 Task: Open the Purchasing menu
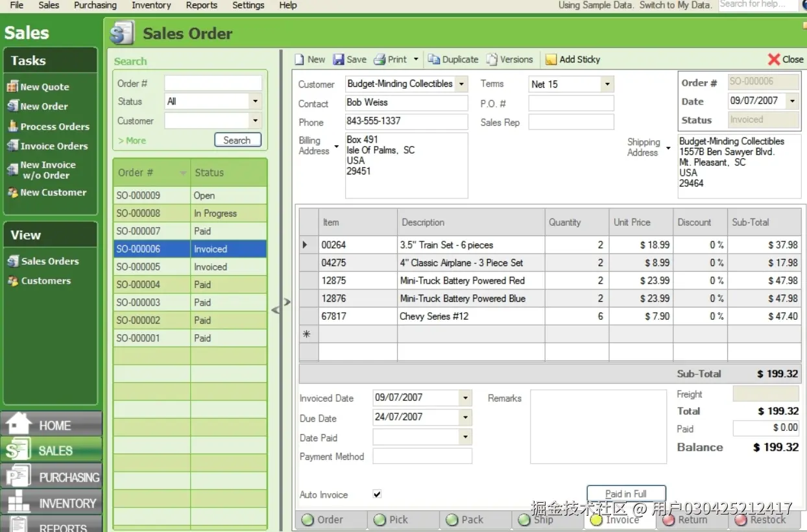coord(95,5)
